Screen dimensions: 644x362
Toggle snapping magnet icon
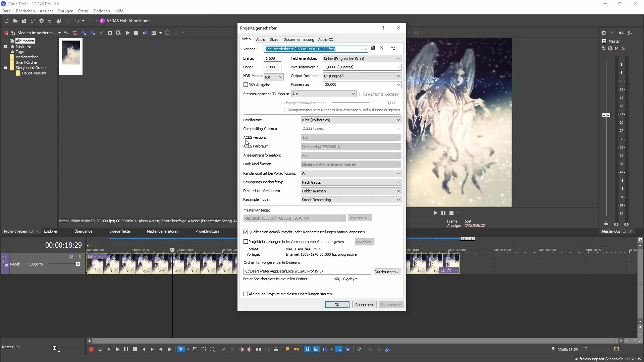307,349
